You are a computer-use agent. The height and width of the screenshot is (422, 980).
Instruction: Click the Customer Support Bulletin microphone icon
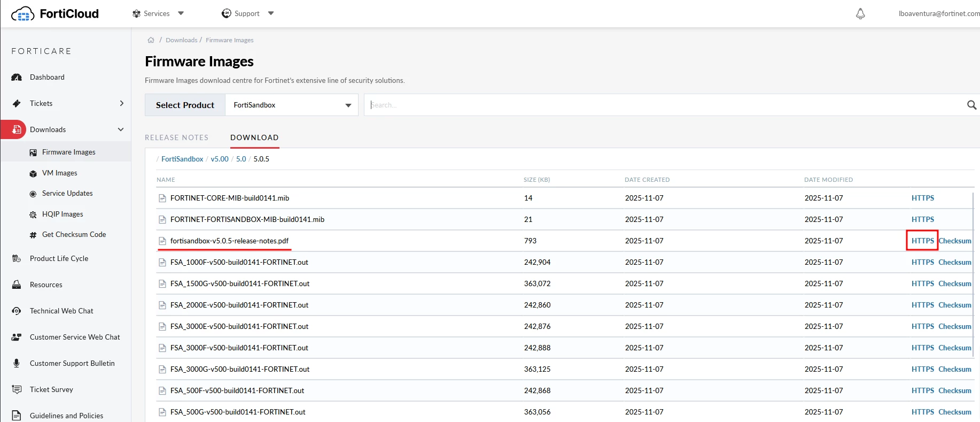17,363
